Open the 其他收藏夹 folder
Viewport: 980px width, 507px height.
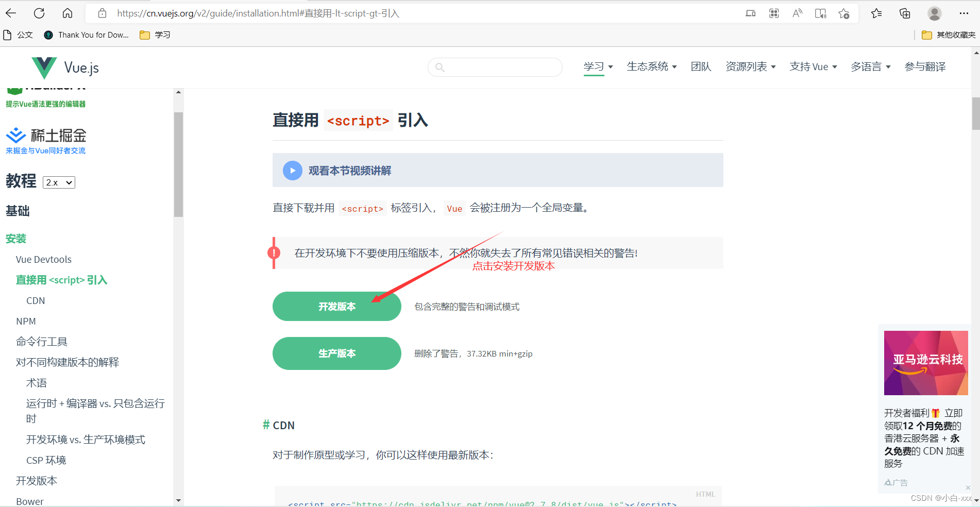[949, 35]
